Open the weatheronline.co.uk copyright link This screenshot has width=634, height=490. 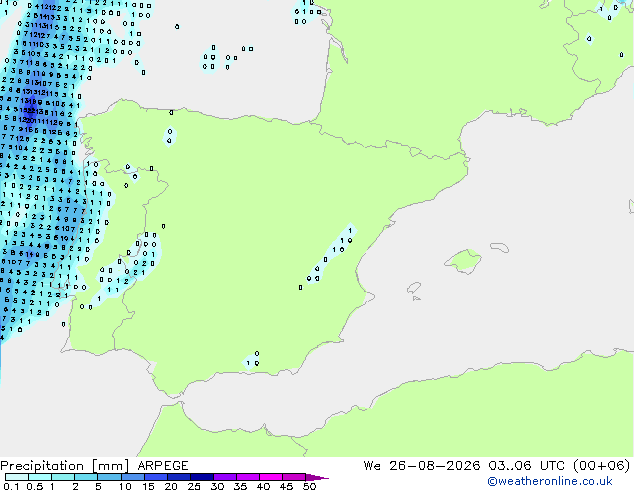(550, 481)
